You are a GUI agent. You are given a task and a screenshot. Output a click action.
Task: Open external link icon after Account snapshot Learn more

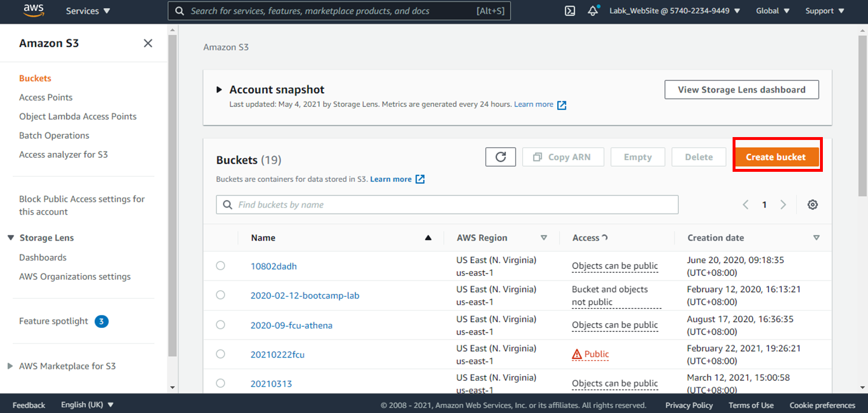pyautogui.click(x=561, y=105)
